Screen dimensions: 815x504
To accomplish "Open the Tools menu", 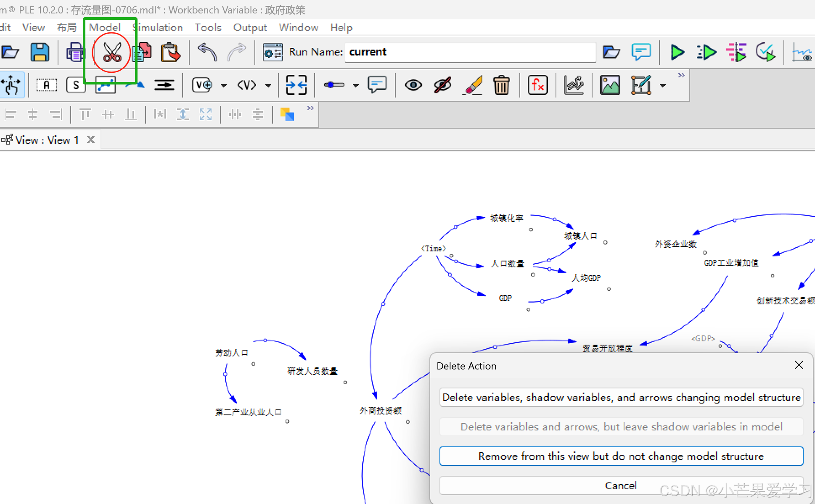I will click(x=208, y=28).
